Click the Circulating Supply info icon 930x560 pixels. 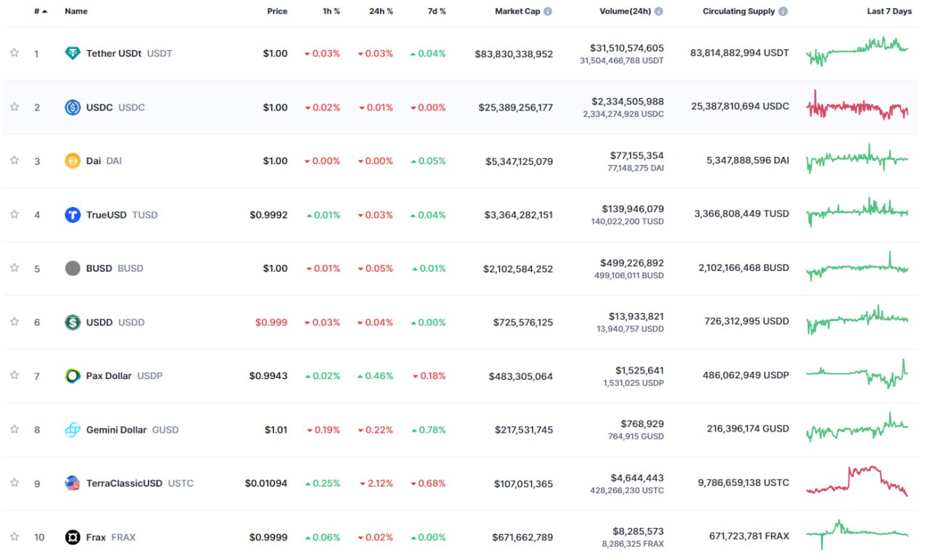(x=783, y=12)
